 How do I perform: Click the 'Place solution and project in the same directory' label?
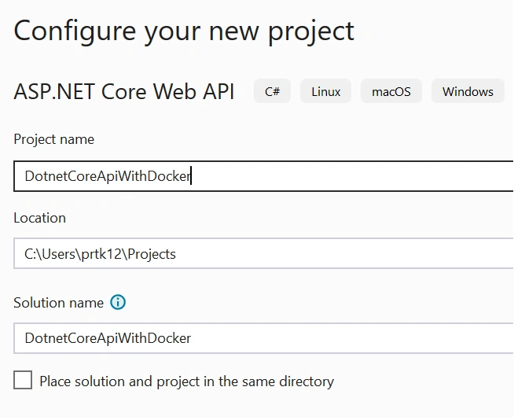click(x=186, y=381)
